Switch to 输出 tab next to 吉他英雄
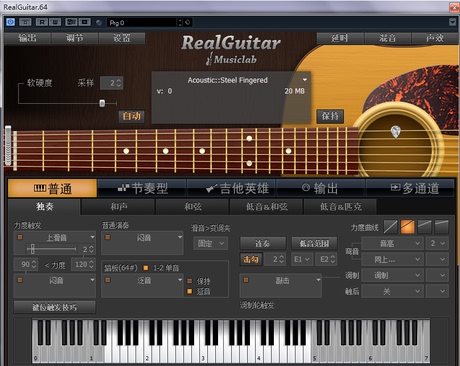Image resolution: width=460 pixels, height=366 pixels. pyautogui.click(x=321, y=188)
